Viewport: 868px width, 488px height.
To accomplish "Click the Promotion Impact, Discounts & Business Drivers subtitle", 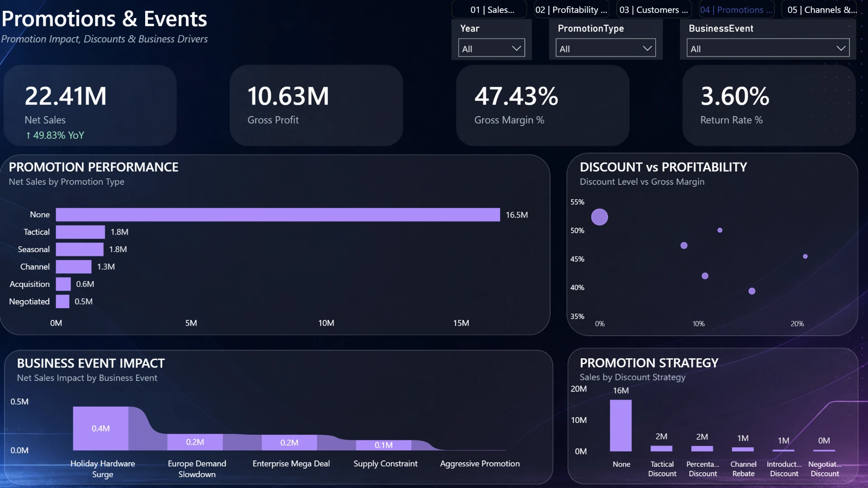I will coord(104,39).
